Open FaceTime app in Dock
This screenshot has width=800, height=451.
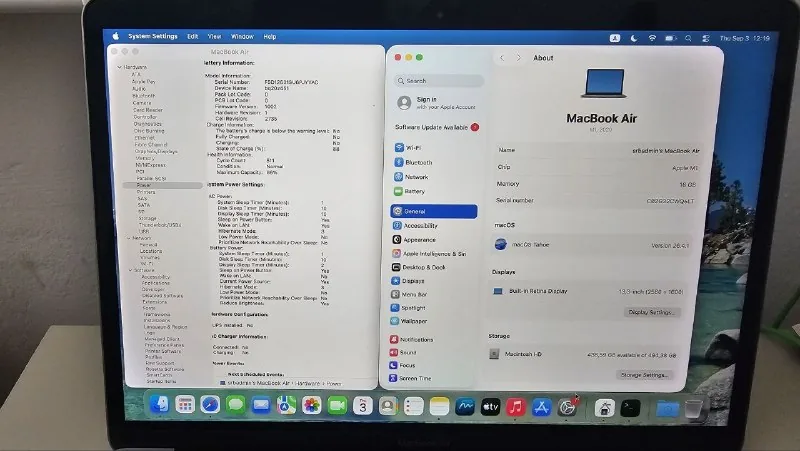pos(337,406)
